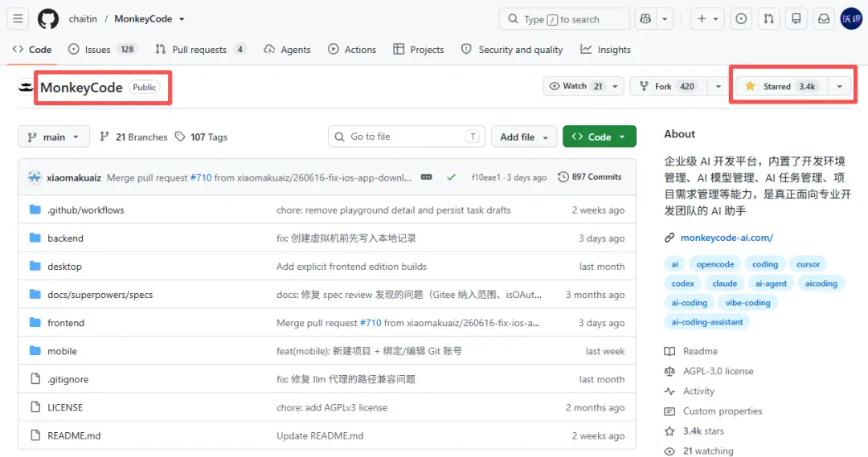Screen dimensions: 868x457
Task: Open pull request #710 in latest commit message
Action: point(201,177)
